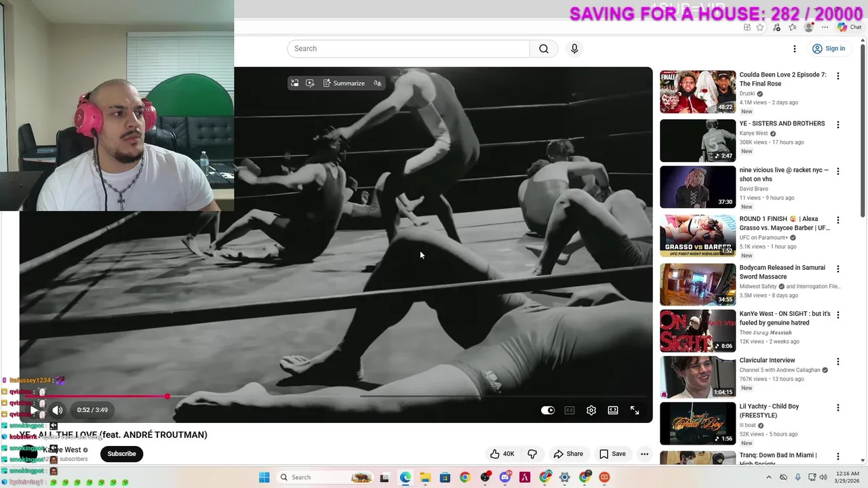The height and width of the screenshot is (488, 868).
Task: Dislike the video with thumbs-down button
Action: (532, 454)
